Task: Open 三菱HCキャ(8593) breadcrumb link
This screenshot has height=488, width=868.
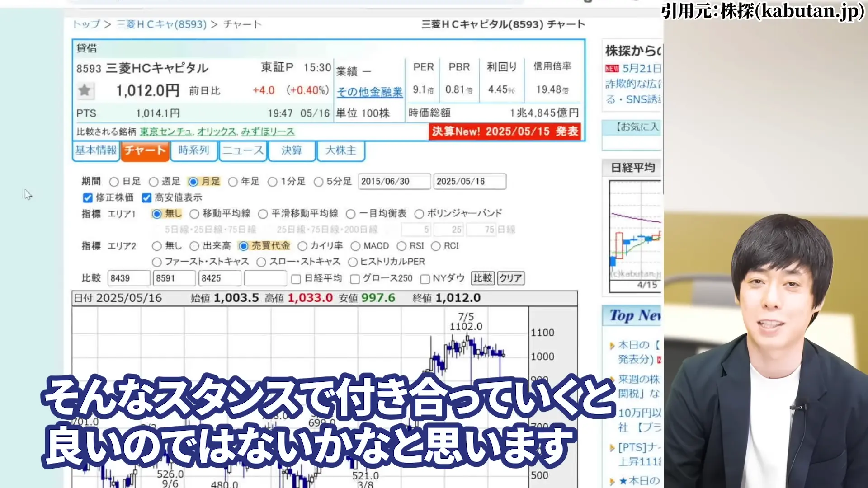Action: click(x=161, y=24)
